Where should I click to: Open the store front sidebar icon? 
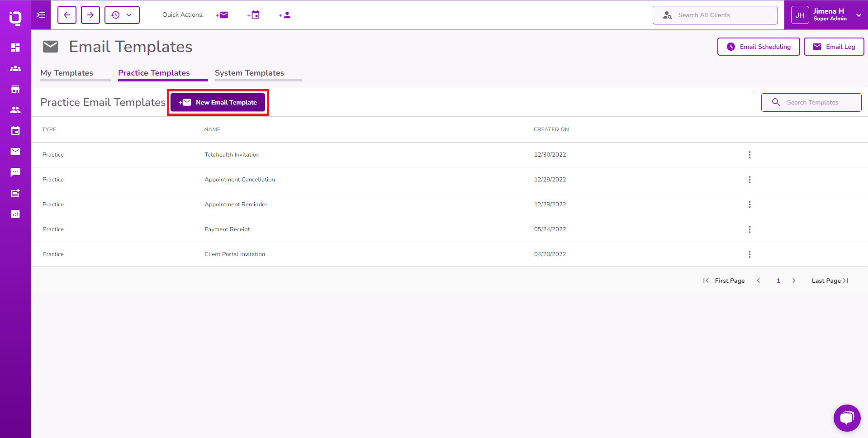15,89
